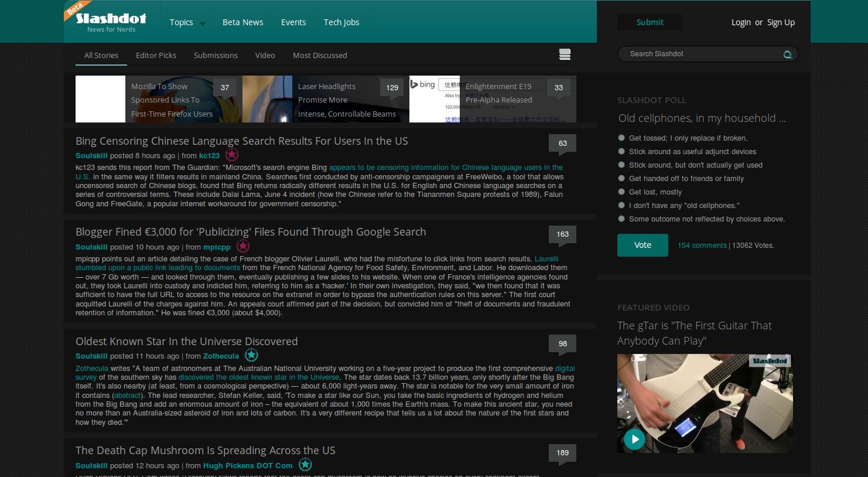Select the follow star next to kc123

pyautogui.click(x=231, y=155)
